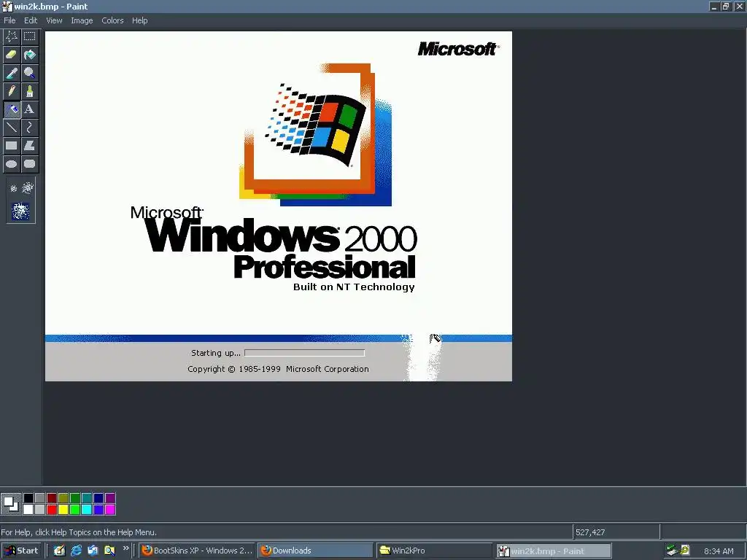The height and width of the screenshot is (560, 747).
Task: Select the smallest airbrush spray size
Action: pos(13,189)
